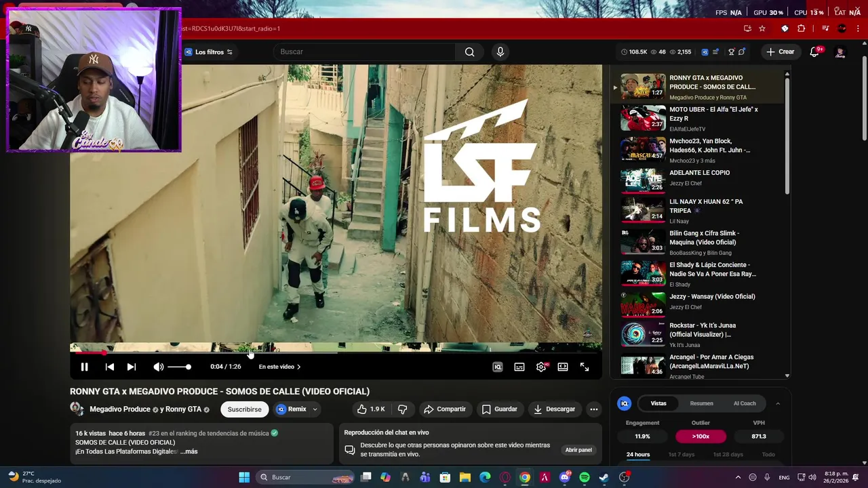Pause the video with the pause button
Image resolution: width=868 pixels, height=488 pixels.
click(x=84, y=367)
